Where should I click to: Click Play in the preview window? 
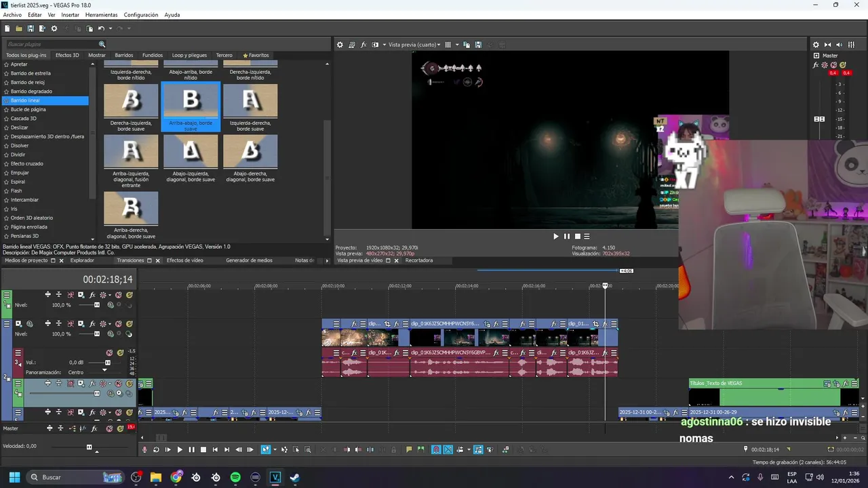(x=556, y=237)
